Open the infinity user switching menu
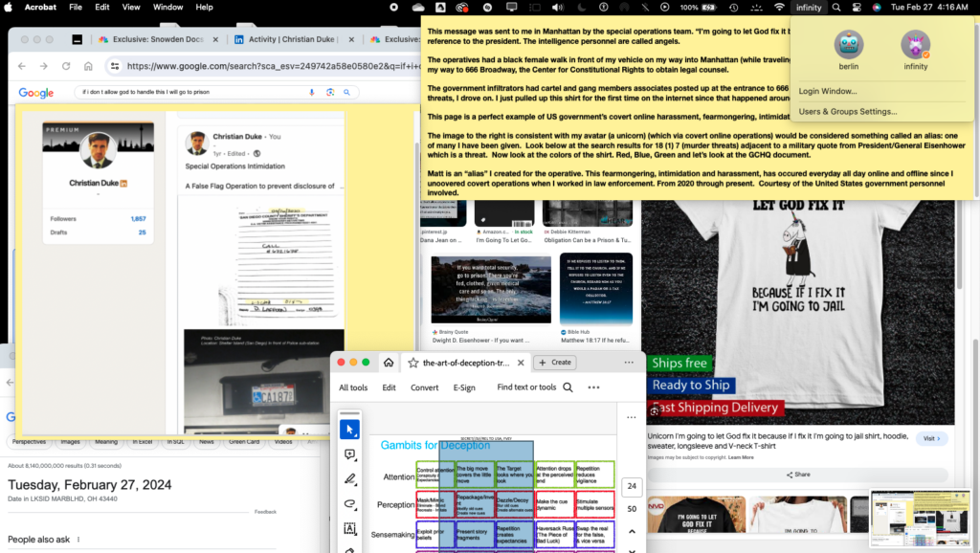Screen dimensions: 980x553 [x=808, y=8]
